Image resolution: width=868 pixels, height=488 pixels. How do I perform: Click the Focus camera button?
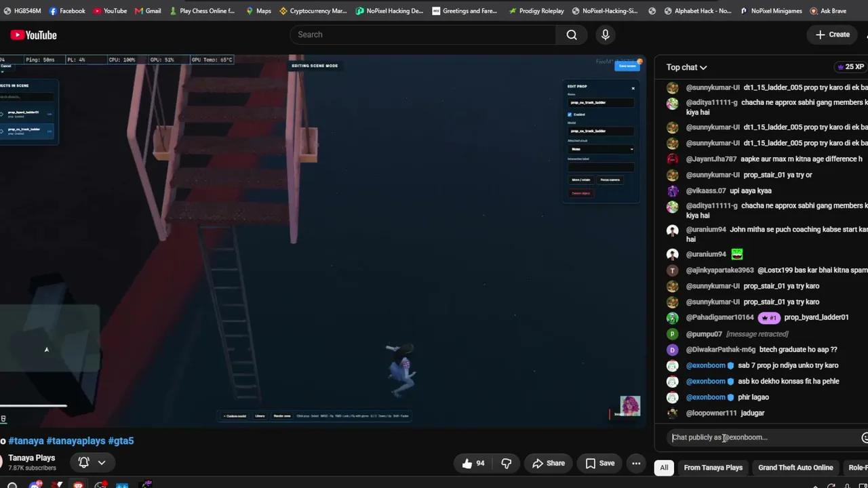coord(610,180)
